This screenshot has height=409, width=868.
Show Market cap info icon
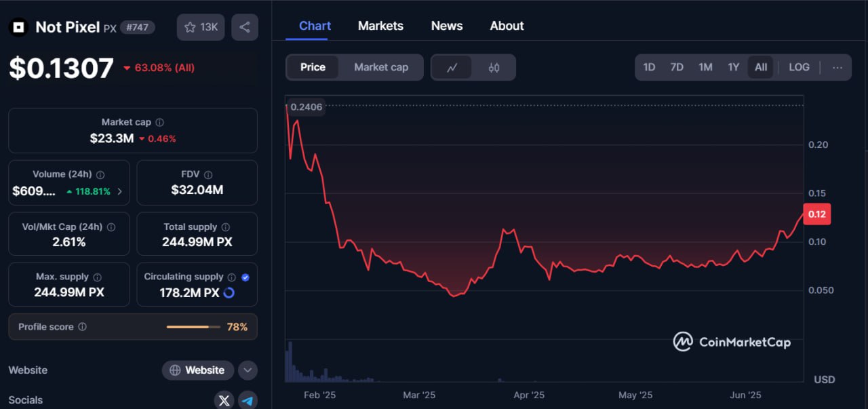coord(159,123)
